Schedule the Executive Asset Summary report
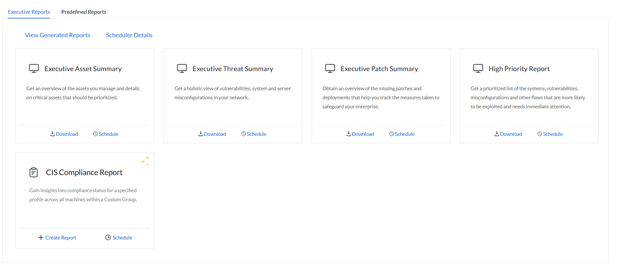The image size is (644, 275). click(106, 134)
